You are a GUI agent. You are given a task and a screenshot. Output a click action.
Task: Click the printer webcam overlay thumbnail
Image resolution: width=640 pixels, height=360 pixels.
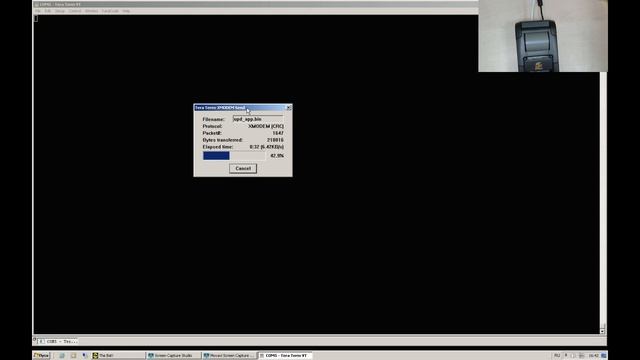543,36
